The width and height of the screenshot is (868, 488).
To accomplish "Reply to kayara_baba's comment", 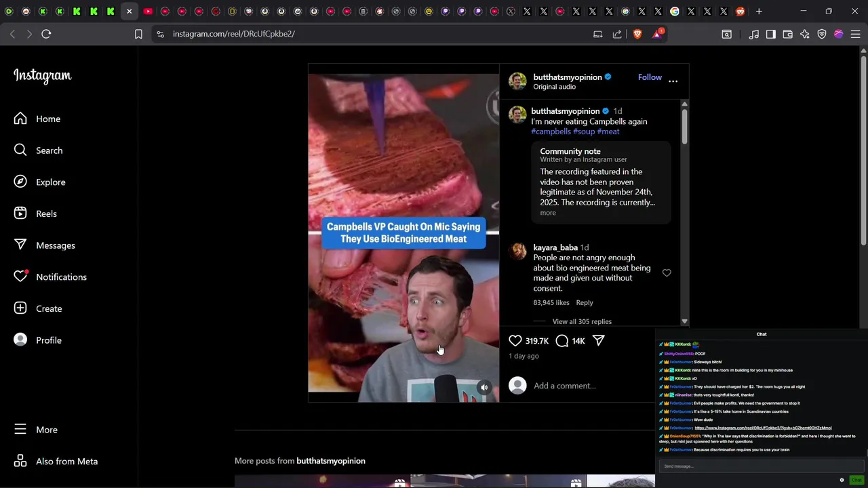I will pos(585,302).
